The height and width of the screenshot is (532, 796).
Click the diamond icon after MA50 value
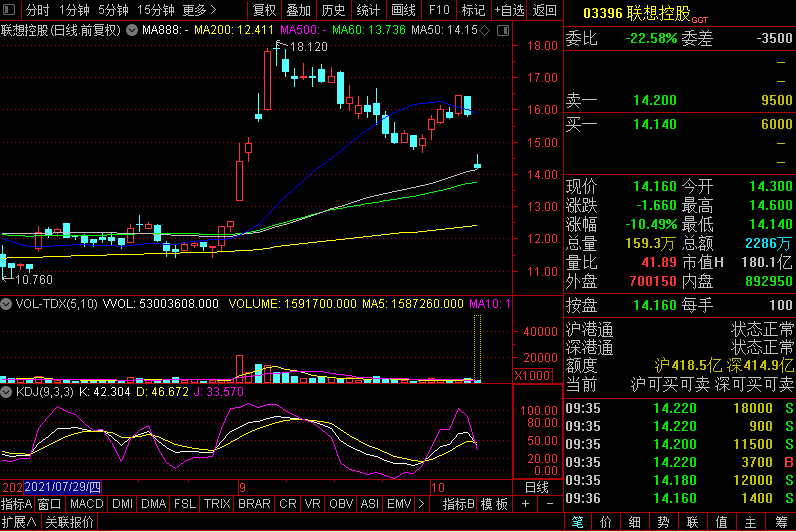(x=486, y=31)
